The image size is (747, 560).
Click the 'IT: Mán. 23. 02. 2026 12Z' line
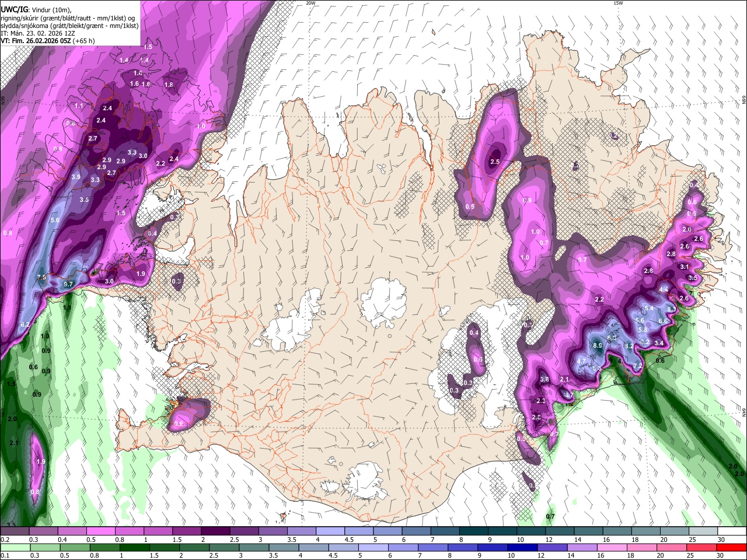click(39, 33)
